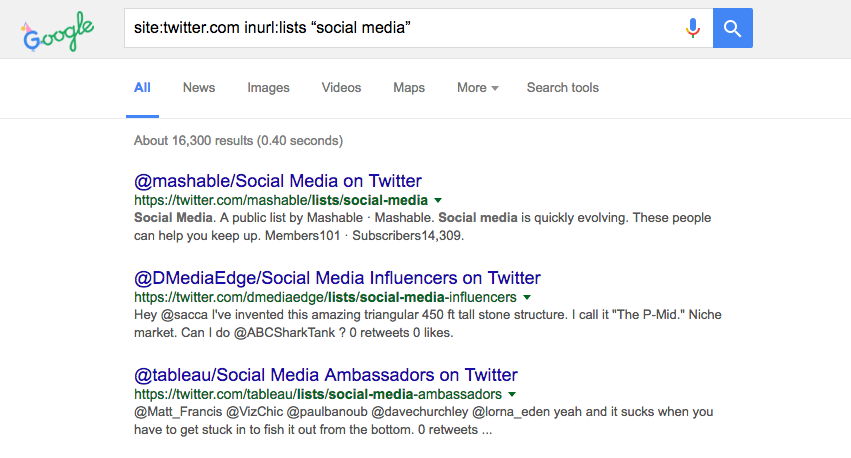
Task: Expand the More dropdown menu
Action: tap(478, 88)
